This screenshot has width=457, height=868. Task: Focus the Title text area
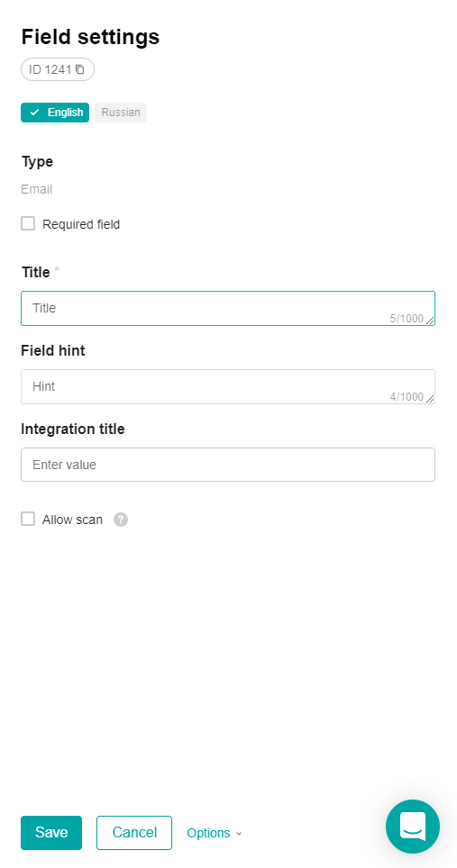(x=228, y=308)
